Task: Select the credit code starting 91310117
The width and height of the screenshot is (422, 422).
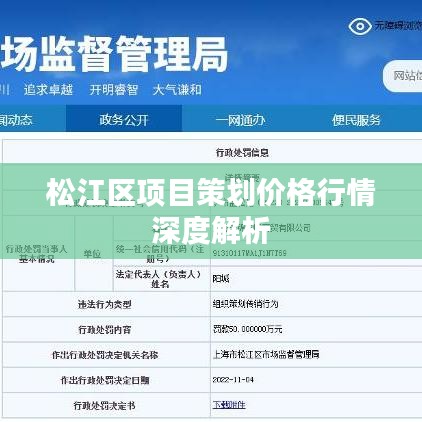Action: pos(249,253)
